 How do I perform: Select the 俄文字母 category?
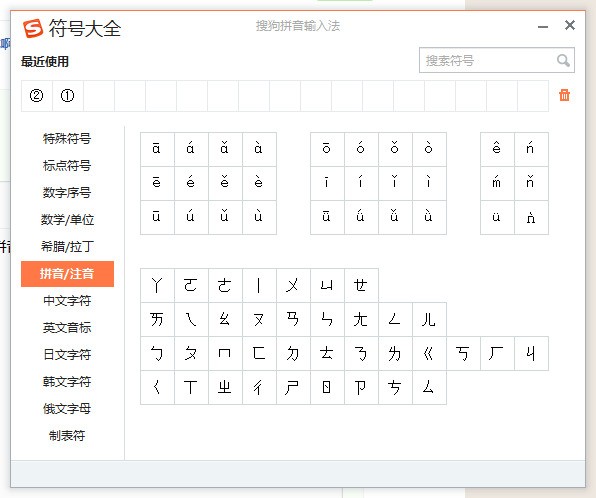coord(67,409)
